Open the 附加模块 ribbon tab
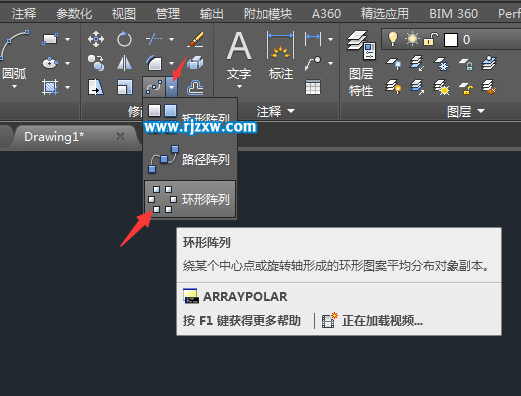 point(268,14)
